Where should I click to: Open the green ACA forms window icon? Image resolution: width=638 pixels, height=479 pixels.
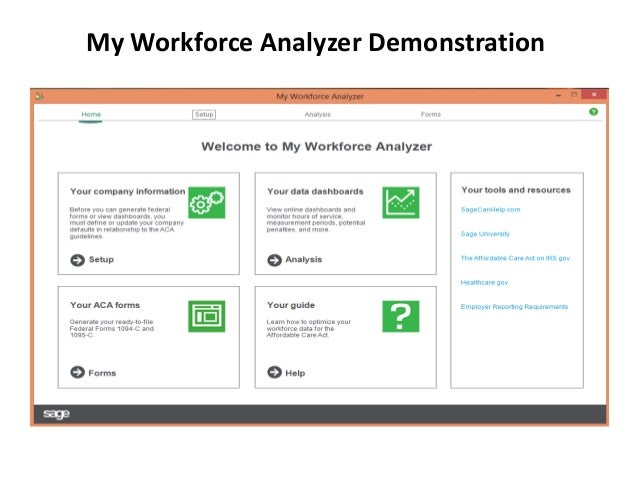tap(207, 316)
